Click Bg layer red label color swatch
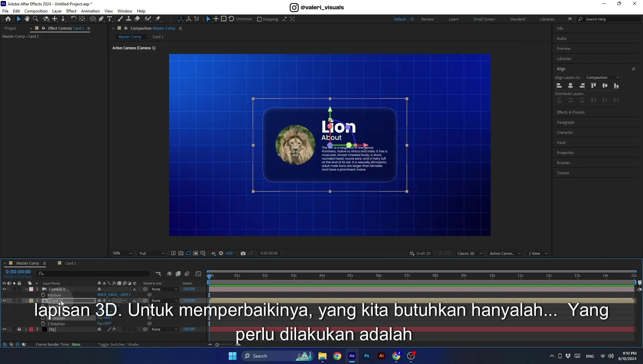The image size is (643, 364). click(31, 330)
